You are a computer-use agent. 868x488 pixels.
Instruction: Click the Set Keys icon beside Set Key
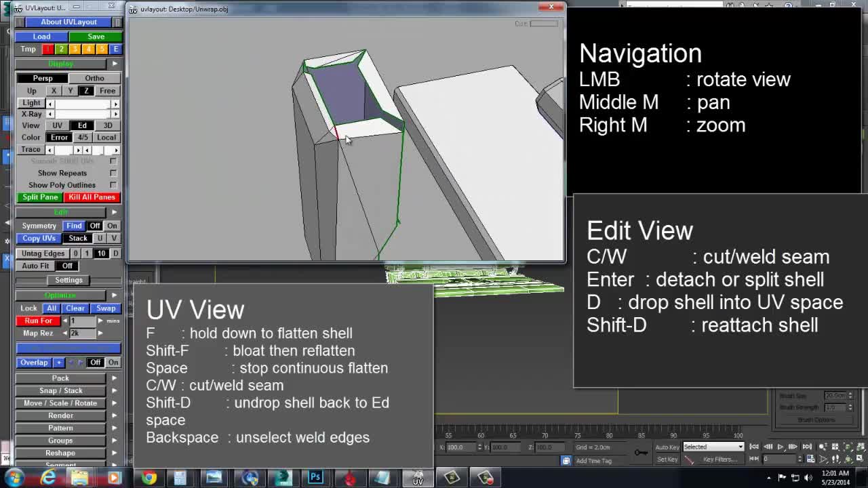point(689,460)
